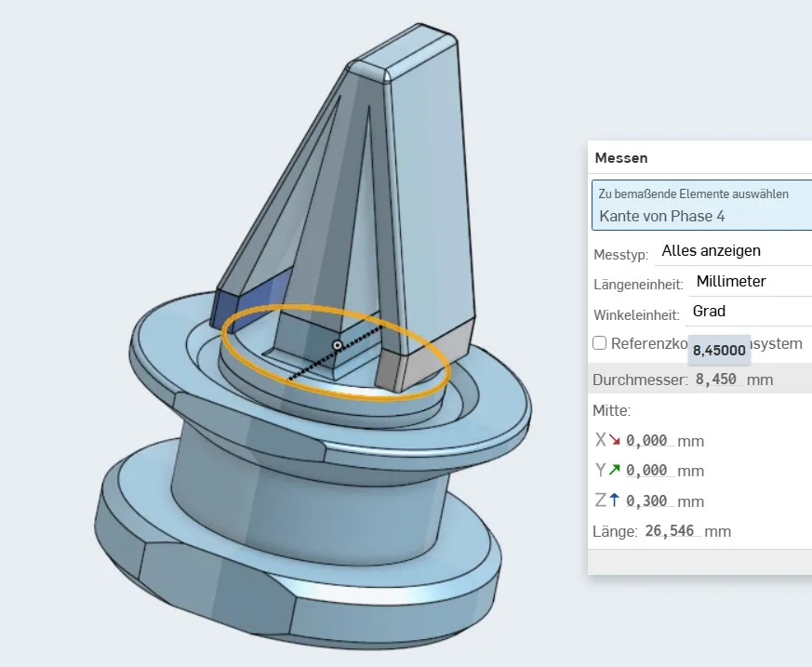This screenshot has width=812, height=667.
Task: Click the Messen dialog title
Action: pyautogui.click(x=621, y=157)
